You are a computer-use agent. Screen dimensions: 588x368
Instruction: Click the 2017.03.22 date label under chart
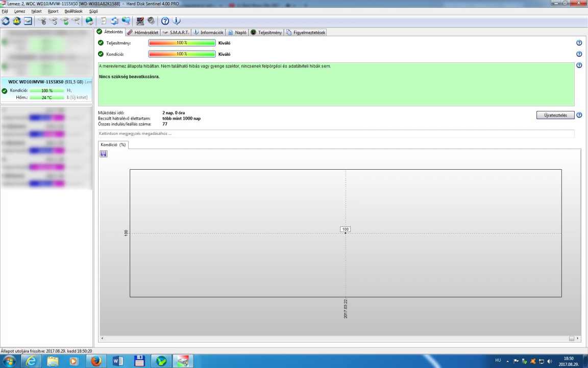coord(346,309)
